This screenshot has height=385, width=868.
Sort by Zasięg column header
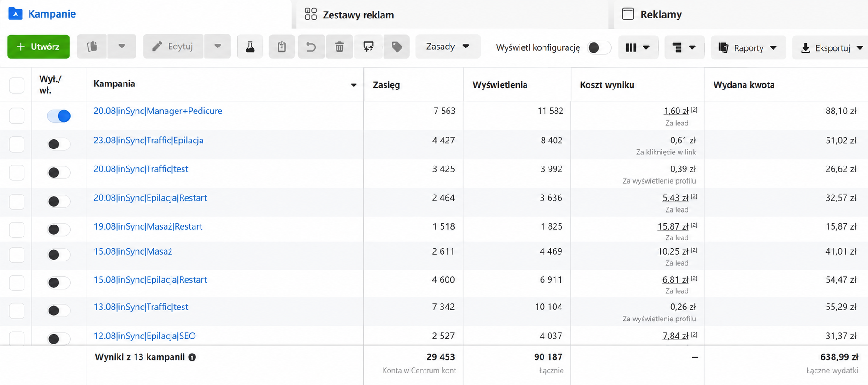click(x=386, y=85)
